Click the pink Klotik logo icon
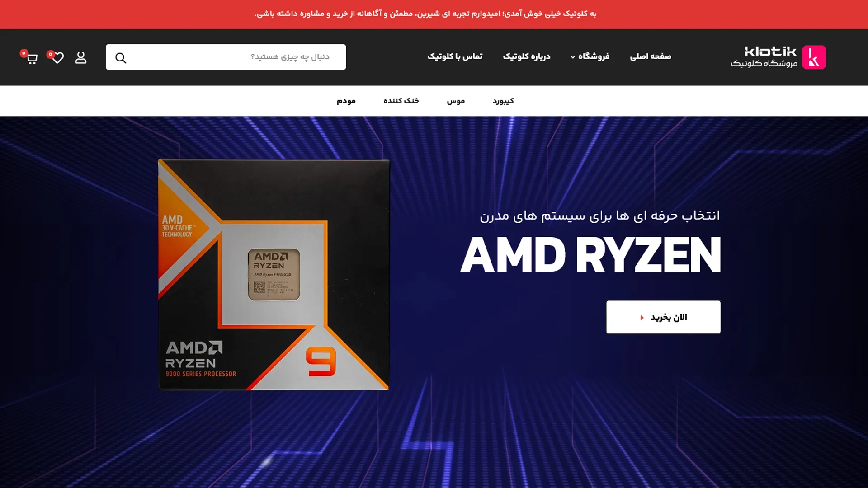Screen dimensions: 868x488 [x=814, y=57]
